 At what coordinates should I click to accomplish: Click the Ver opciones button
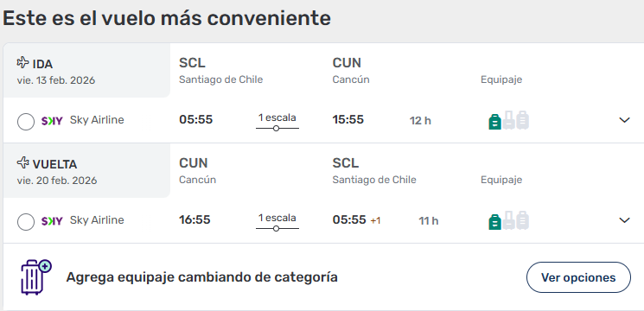tap(578, 277)
